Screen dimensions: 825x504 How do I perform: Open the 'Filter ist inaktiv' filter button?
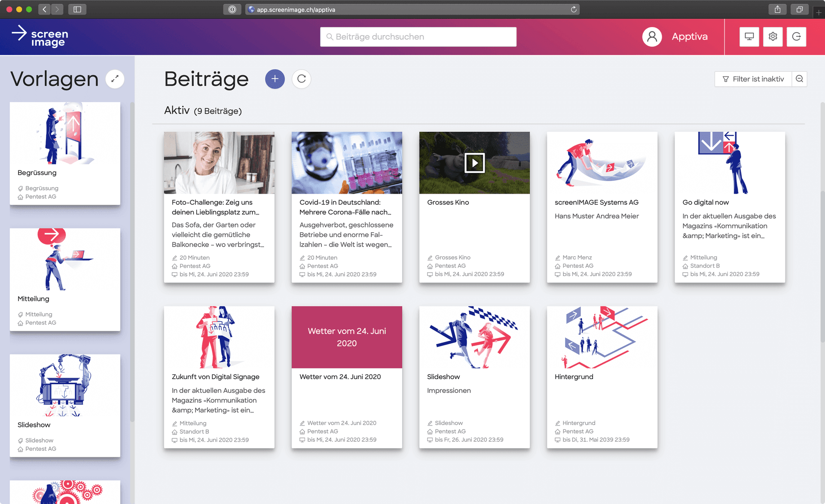tap(753, 79)
